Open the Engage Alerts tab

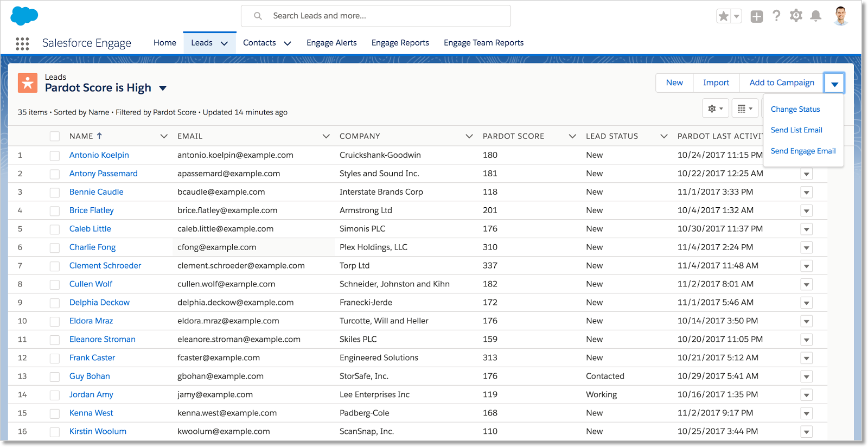pyautogui.click(x=331, y=43)
